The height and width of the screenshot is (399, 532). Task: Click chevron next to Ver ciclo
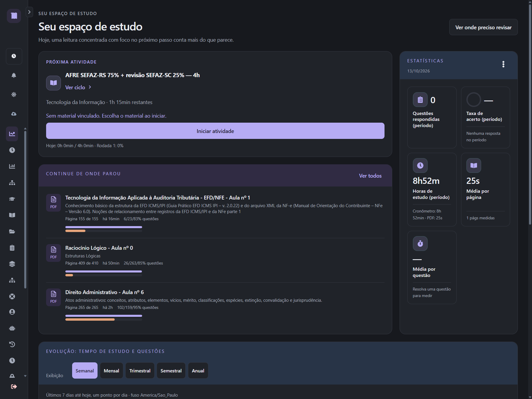pos(90,87)
